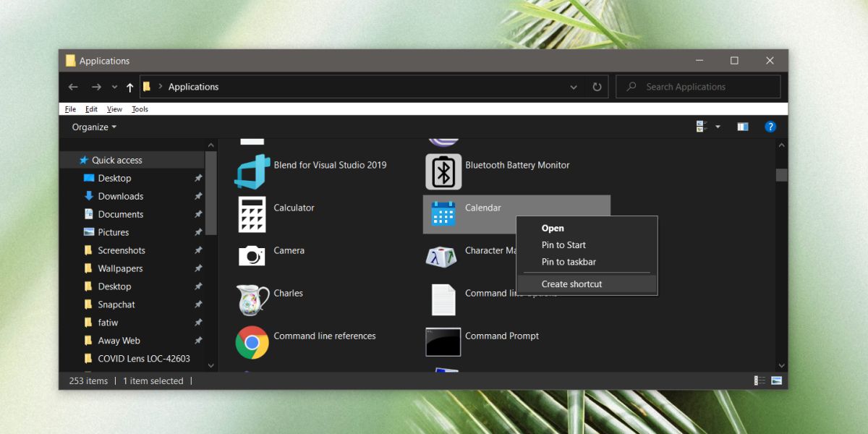Click the Pictures folder icon in sidebar
The height and width of the screenshot is (434, 868).
click(89, 232)
